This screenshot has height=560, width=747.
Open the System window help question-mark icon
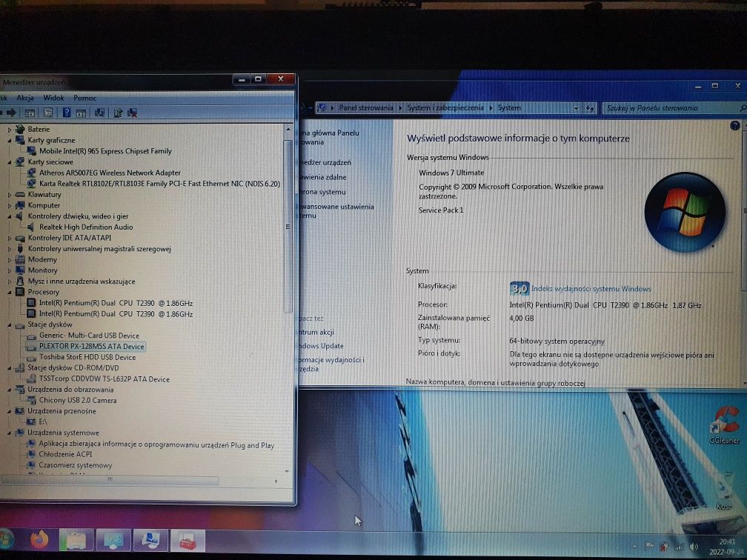(735, 126)
